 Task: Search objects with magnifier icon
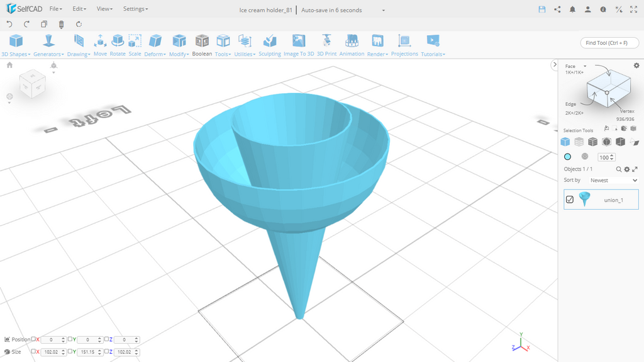tap(619, 169)
